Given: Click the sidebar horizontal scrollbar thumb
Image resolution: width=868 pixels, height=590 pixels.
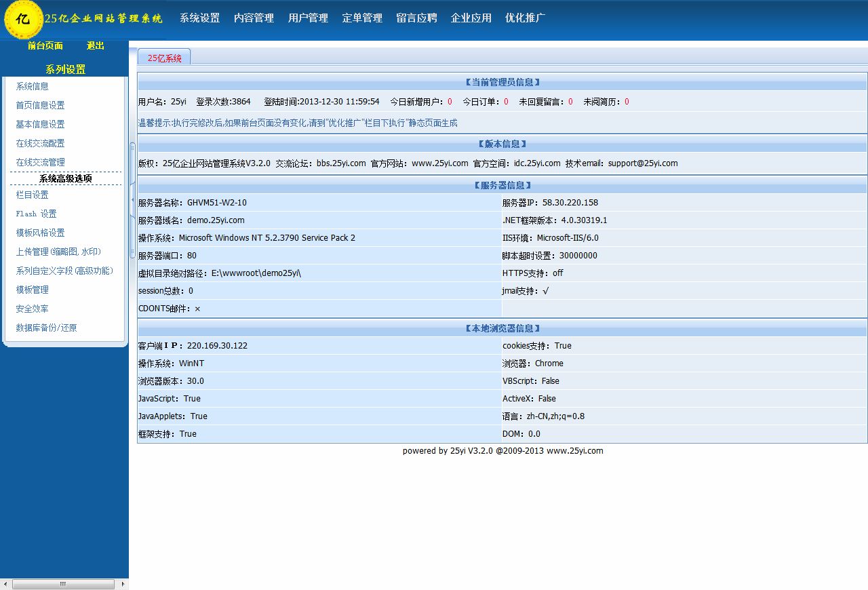Looking at the screenshot, I should tap(63, 584).
